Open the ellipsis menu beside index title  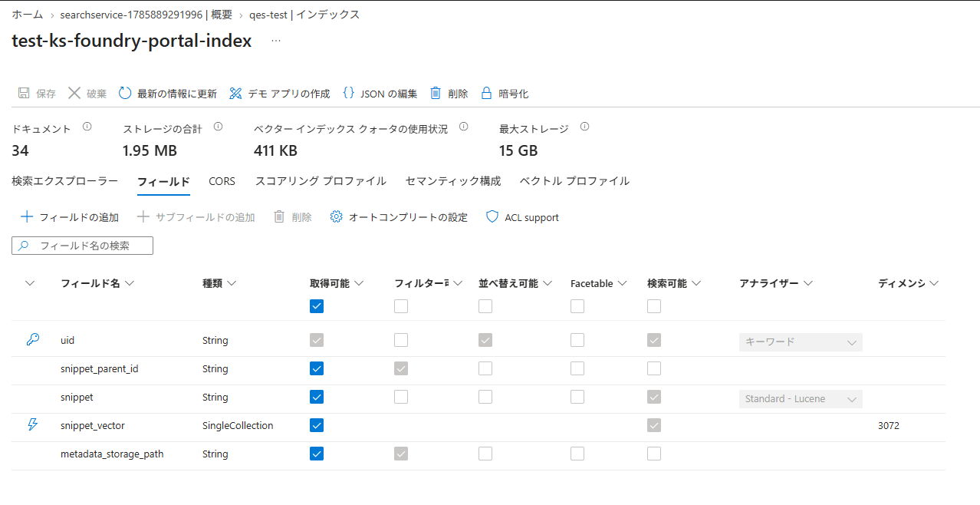276,41
